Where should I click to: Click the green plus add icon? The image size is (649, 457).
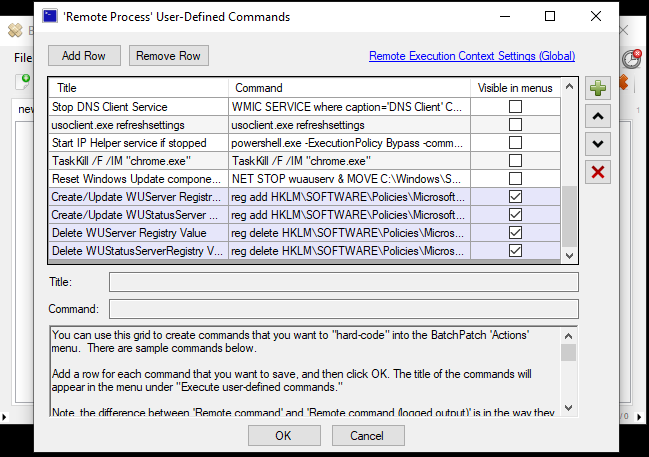[x=598, y=88]
